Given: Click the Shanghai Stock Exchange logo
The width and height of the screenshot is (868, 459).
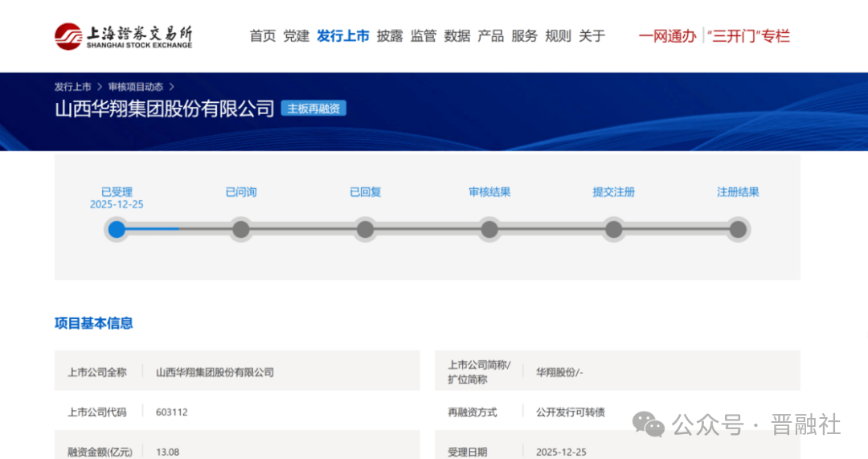Looking at the screenshot, I should (124, 36).
